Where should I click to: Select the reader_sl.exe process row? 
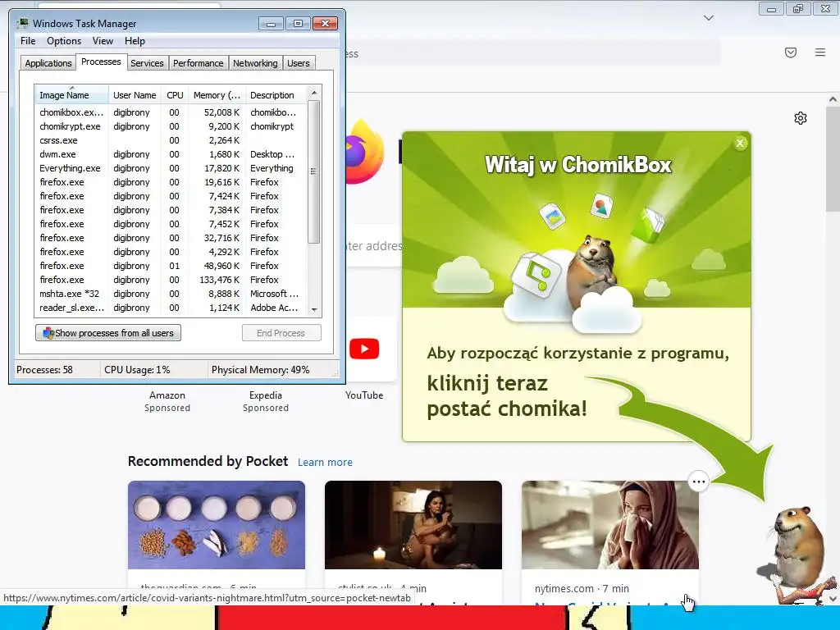(x=171, y=308)
